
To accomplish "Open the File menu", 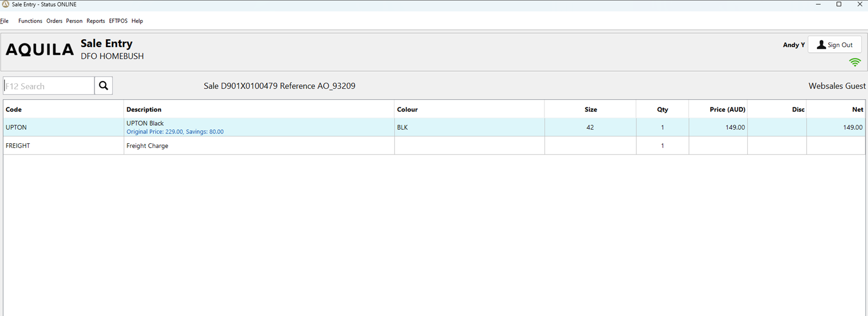I will [5, 21].
